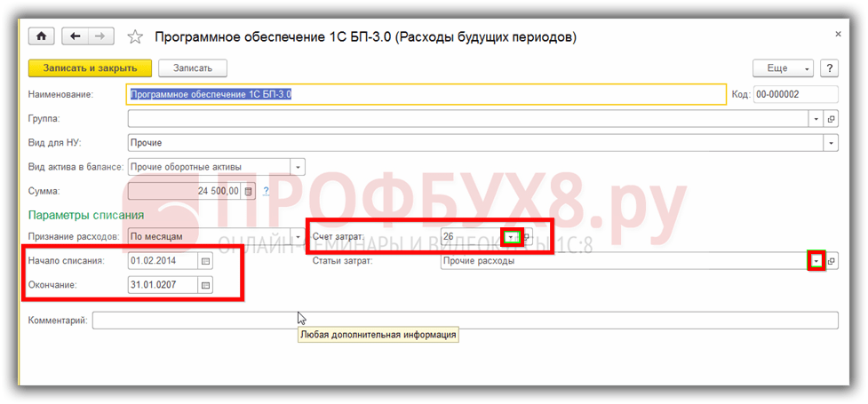Open the Статьи затрат item via open icon
The width and height of the screenshot is (868, 404).
point(832,261)
